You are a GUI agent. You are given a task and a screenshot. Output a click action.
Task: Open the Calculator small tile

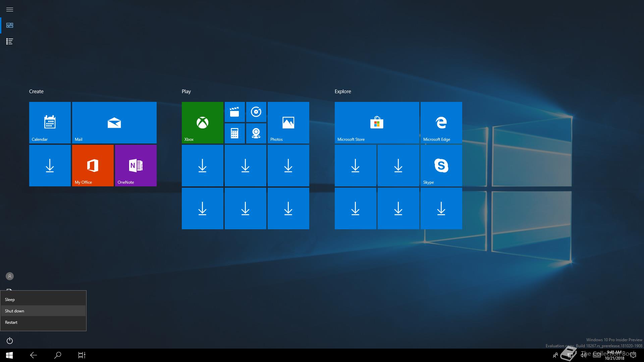point(235,133)
